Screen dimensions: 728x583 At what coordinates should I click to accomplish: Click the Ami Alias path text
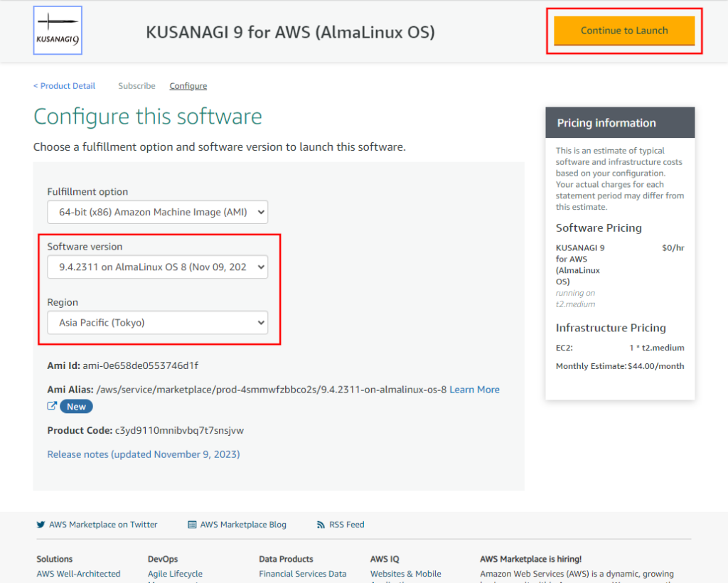(x=272, y=390)
